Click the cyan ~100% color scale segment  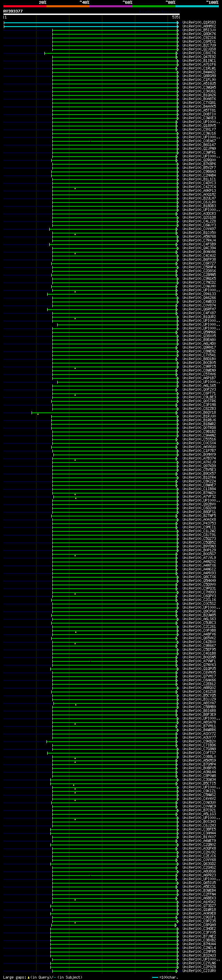point(197,6)
